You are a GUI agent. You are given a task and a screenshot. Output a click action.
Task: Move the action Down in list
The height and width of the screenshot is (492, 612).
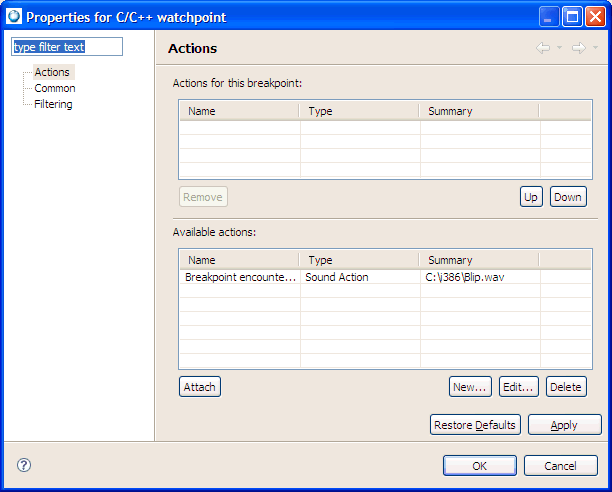(x=567, y=197)
